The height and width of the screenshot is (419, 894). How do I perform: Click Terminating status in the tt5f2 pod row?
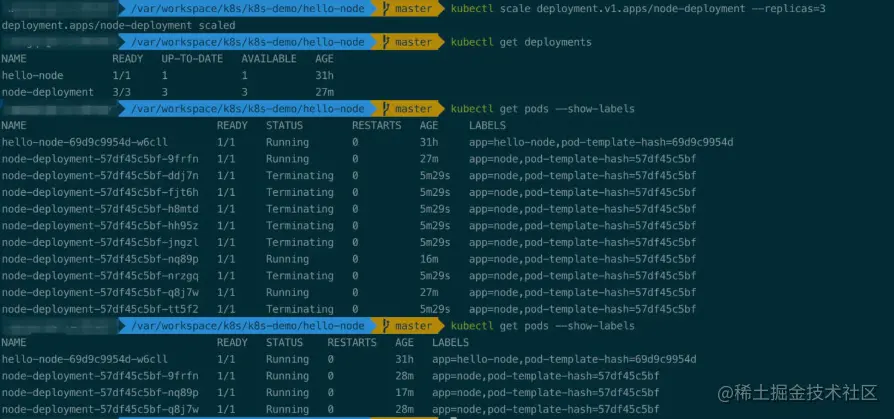click(299, 309)
